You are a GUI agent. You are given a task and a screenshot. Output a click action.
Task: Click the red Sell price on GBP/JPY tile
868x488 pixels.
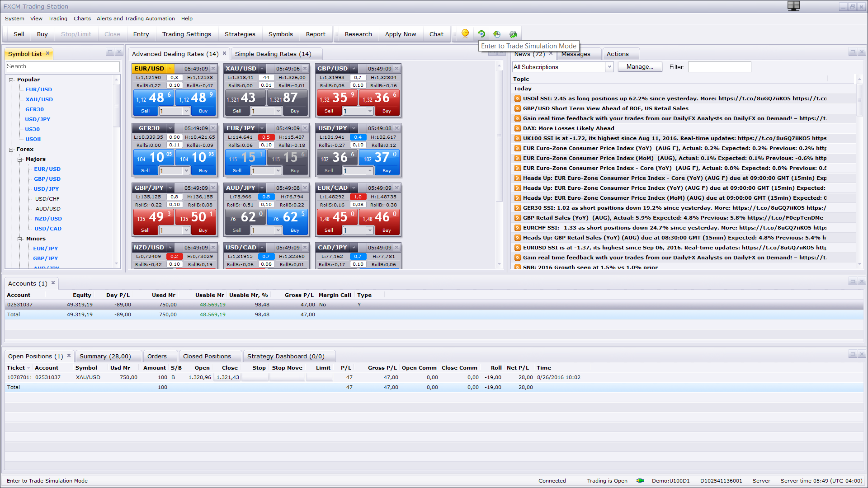(154, 217)
